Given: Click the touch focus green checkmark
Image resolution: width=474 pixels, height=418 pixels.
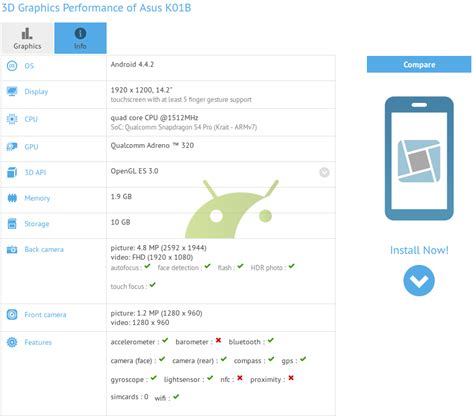Looking at the screenshot, I should [153, 285].
